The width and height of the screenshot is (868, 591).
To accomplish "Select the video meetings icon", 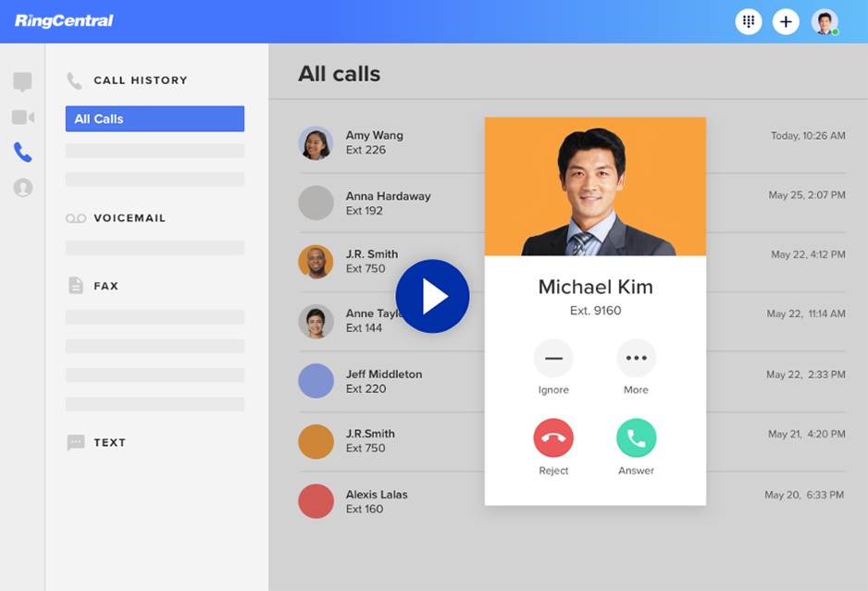I will pyautogui.click(x=22, y=117).
